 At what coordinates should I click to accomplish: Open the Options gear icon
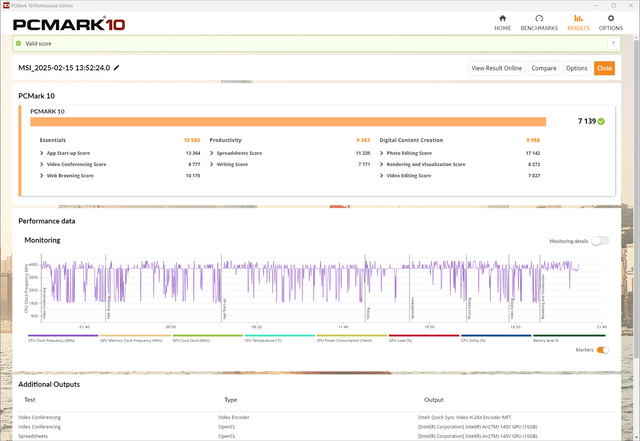(x=611, y=18)
